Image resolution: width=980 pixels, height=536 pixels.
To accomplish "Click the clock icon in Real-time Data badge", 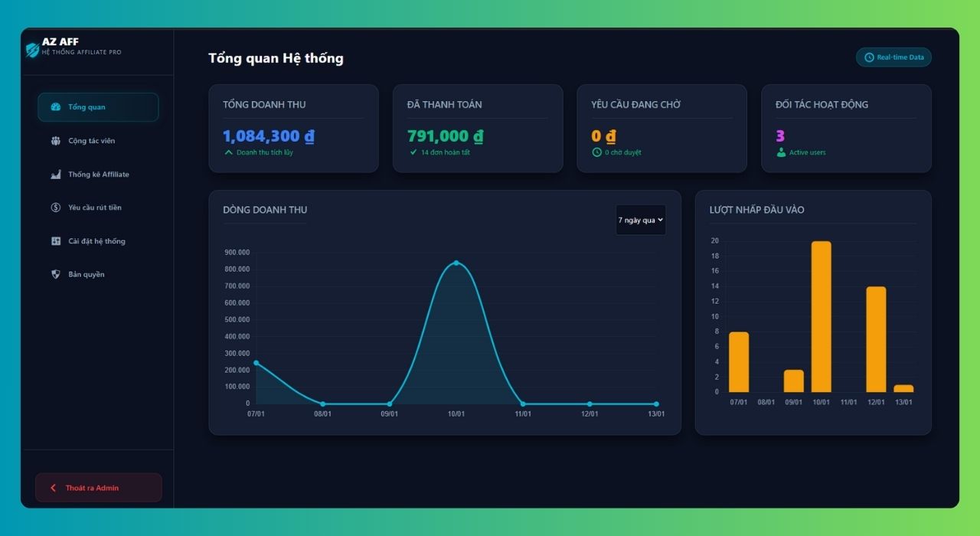I will [x=867, y=57].
